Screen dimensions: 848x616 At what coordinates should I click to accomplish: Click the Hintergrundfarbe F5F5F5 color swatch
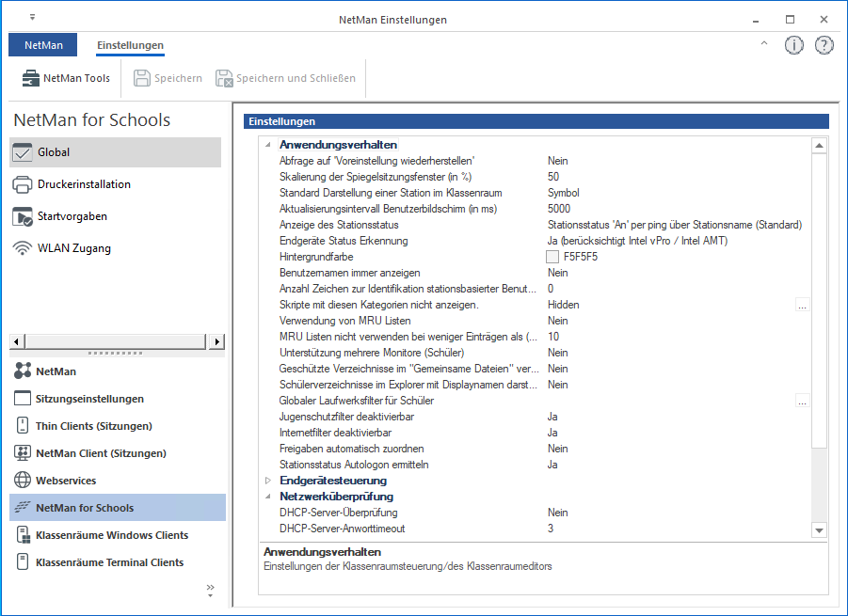point(552,257)
